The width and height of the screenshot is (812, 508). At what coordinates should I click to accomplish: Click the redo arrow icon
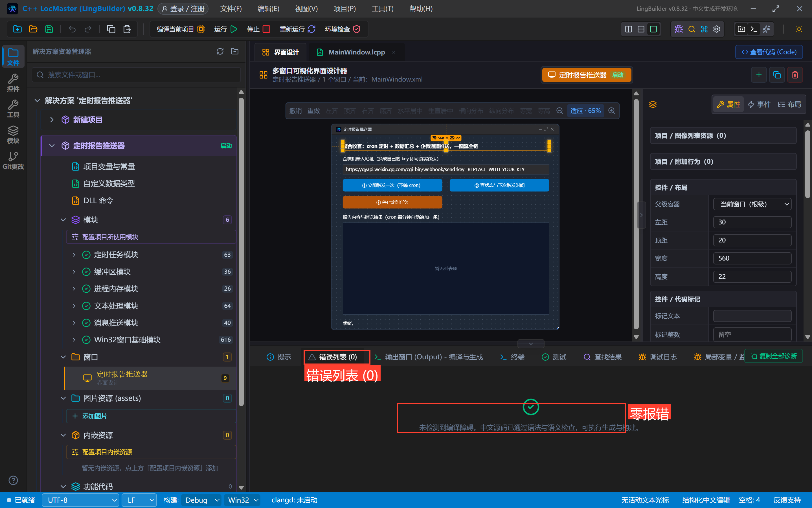pyautogui.click(x=88, y=29)
